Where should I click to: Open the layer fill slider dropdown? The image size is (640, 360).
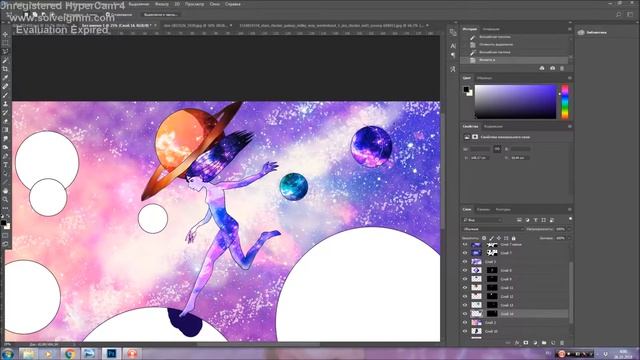569,238
